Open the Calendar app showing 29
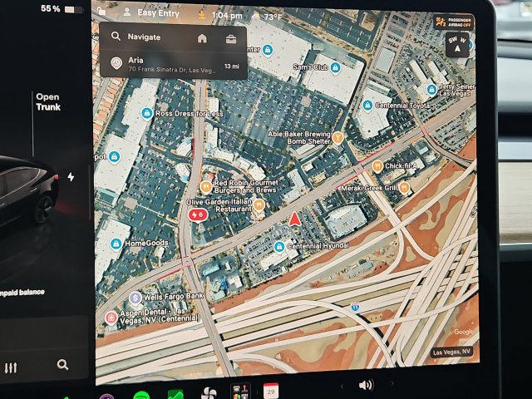This screenshot has width=532, height=399. (x=271, y=391)
